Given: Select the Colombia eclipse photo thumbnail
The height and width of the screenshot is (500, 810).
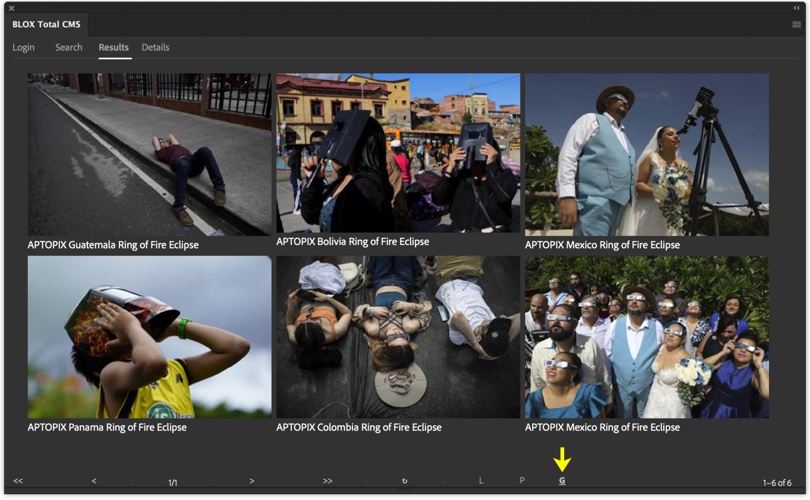Looking at the screenshot, I should tap(398, 337).
